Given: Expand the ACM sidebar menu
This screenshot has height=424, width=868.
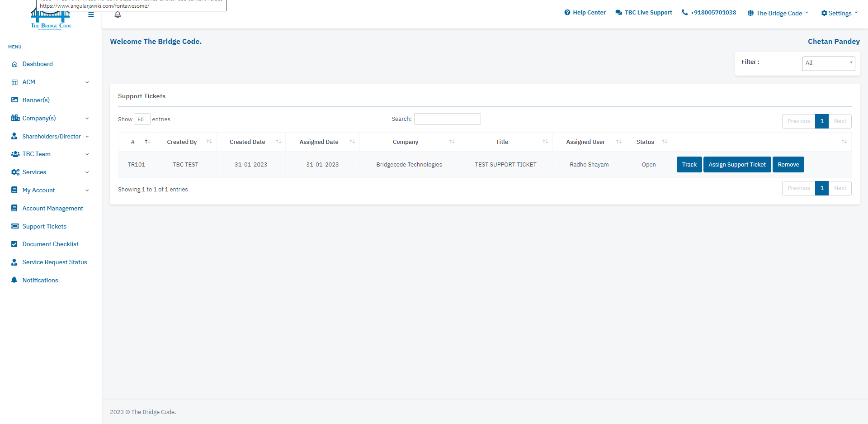Looking at the screenshot, I should 50,82.
